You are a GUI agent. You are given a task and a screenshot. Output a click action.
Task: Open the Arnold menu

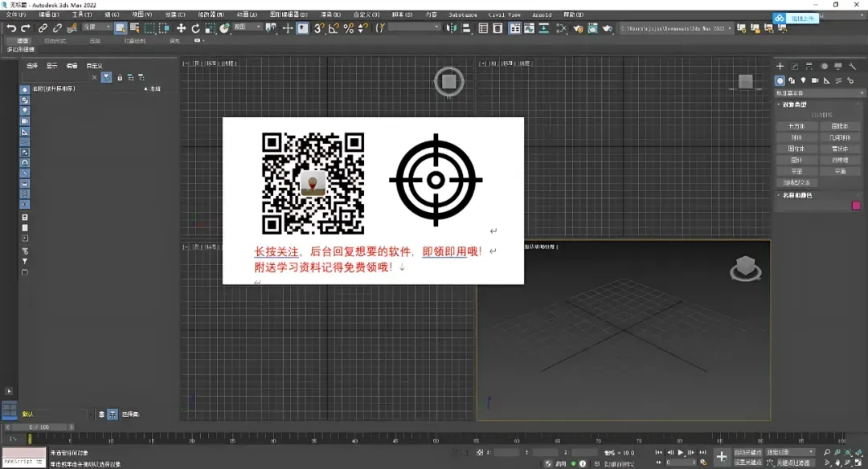coord(542,14)
